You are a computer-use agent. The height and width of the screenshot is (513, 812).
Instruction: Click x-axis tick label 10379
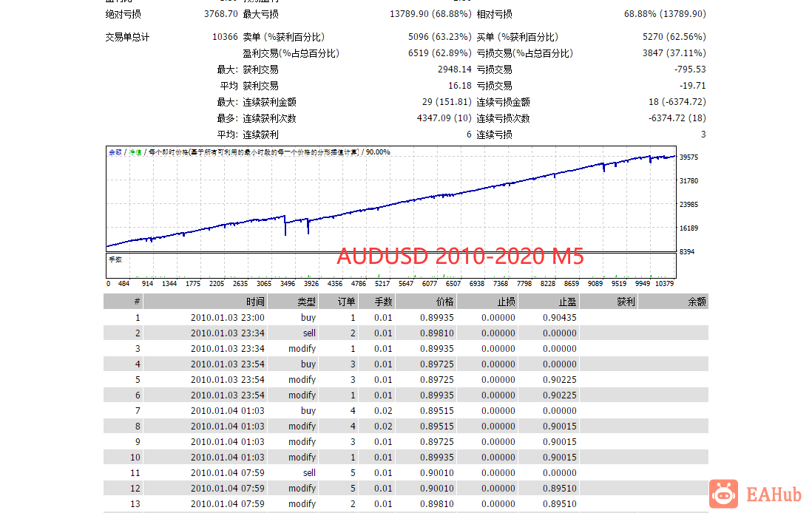tap(664, 284)
